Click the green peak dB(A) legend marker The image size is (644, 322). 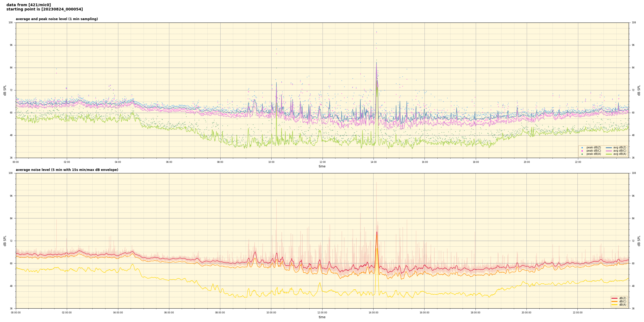[x=582, y=154]
